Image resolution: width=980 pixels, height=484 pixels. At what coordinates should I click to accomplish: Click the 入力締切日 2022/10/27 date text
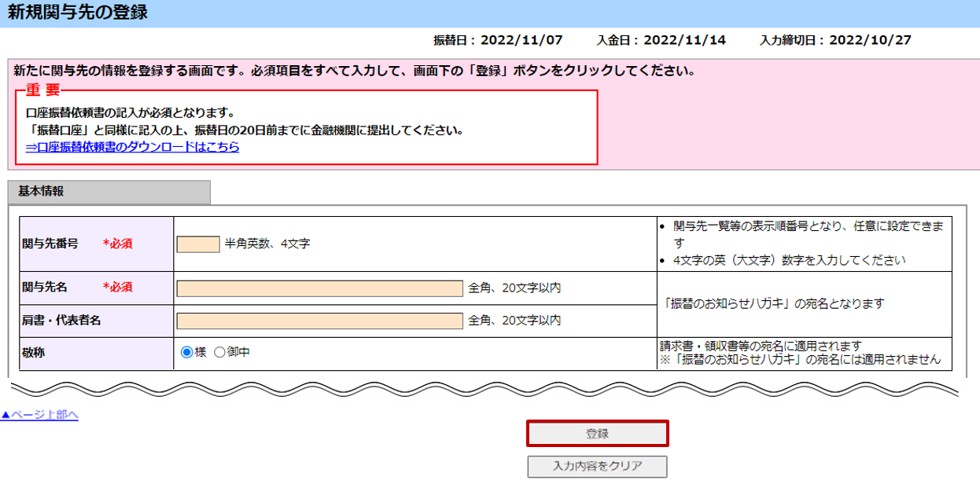[835, 40]
